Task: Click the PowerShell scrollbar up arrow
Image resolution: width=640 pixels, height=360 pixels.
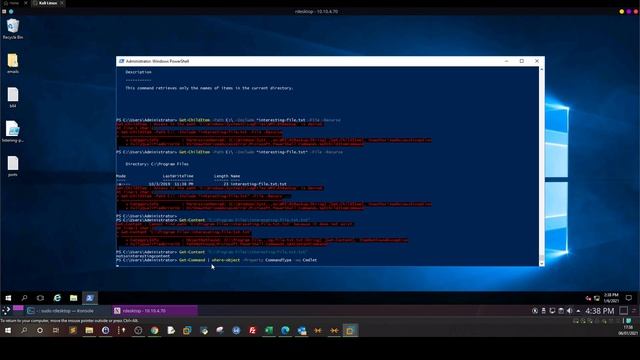Action: click(x=542, y=69)
